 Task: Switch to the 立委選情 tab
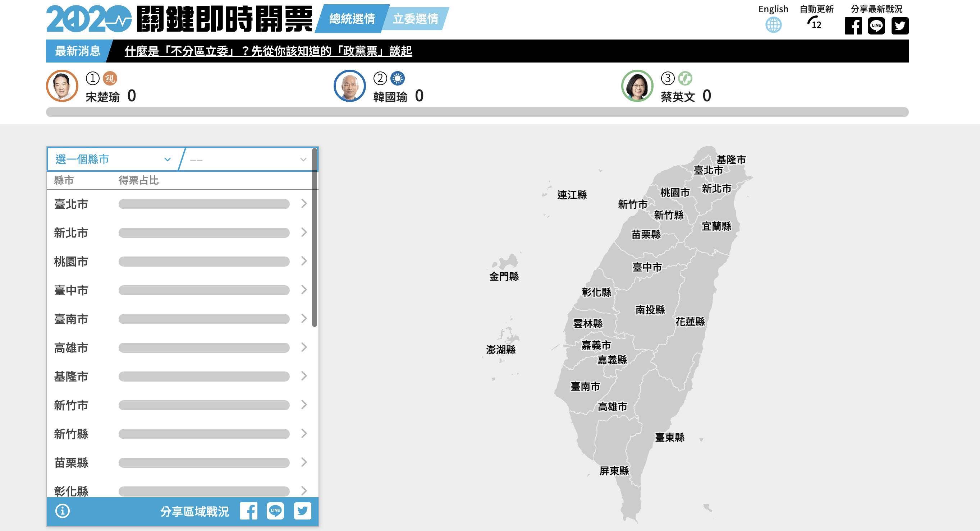tap(416, 19)
